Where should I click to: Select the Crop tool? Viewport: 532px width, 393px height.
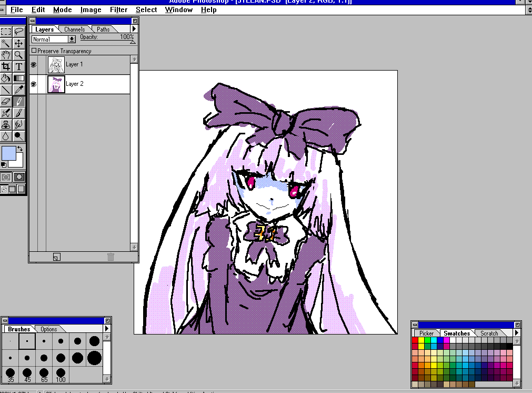pyautogui.click(x=6, y=66)
